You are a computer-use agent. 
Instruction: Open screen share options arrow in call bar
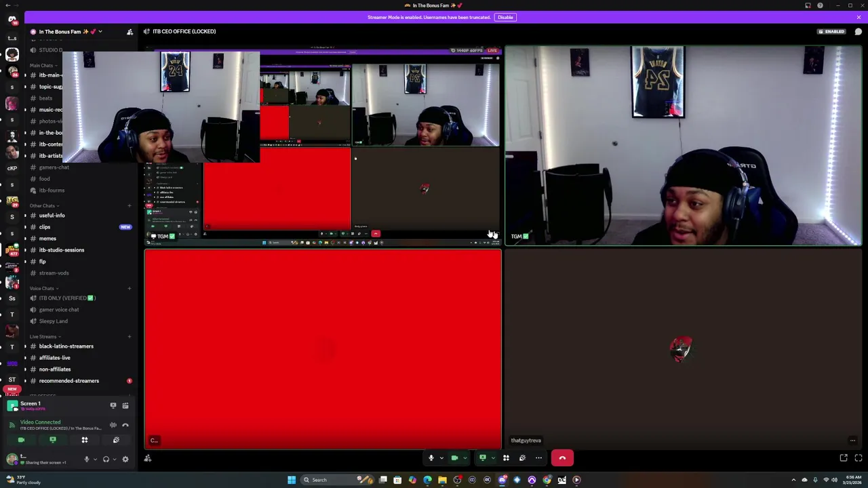493,458
